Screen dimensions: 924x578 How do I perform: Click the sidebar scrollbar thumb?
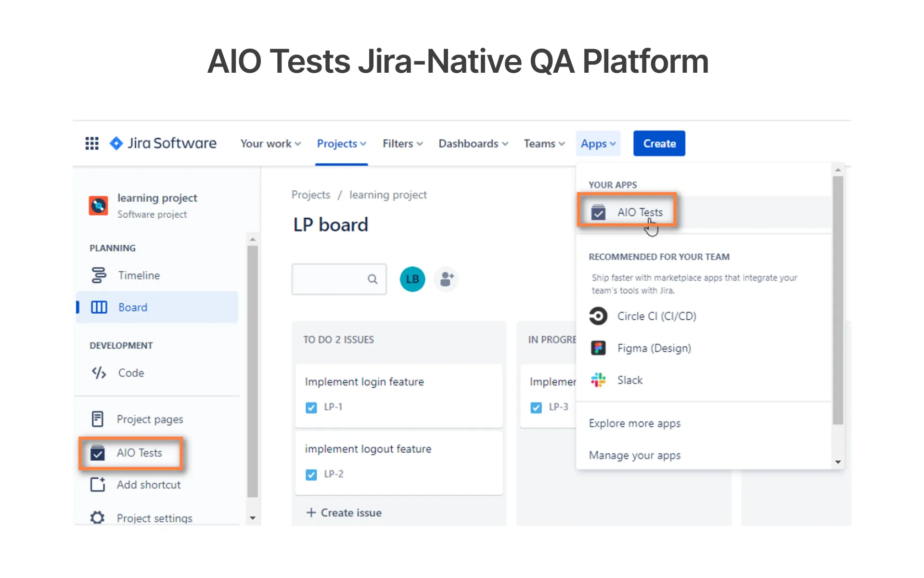tap(253, 371)
